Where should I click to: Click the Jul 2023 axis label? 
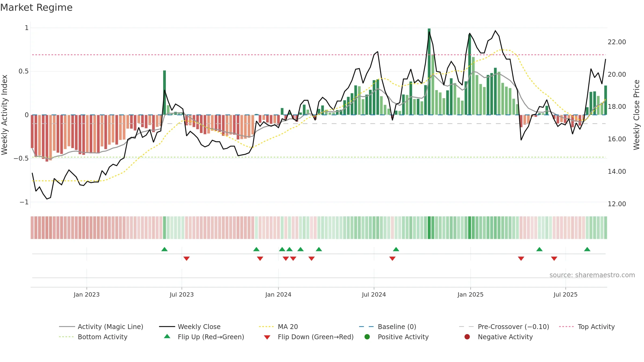[x=182, y=294]
